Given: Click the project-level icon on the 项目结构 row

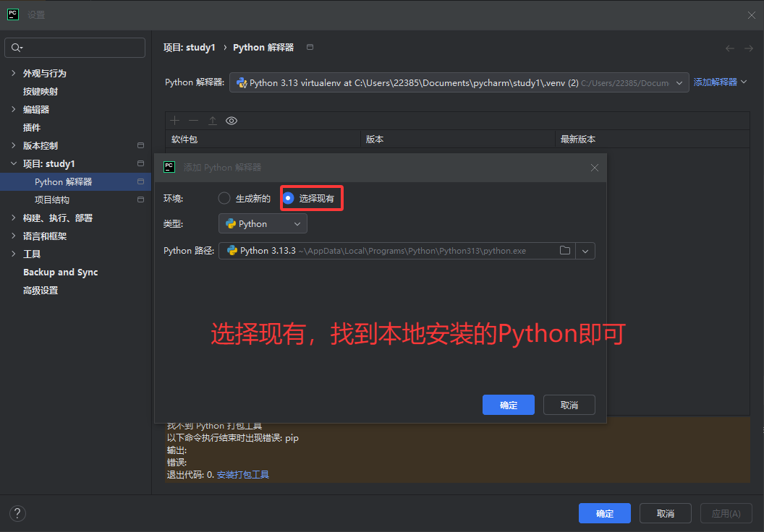Looking at the screenshot, I should [x=141, y=199].
